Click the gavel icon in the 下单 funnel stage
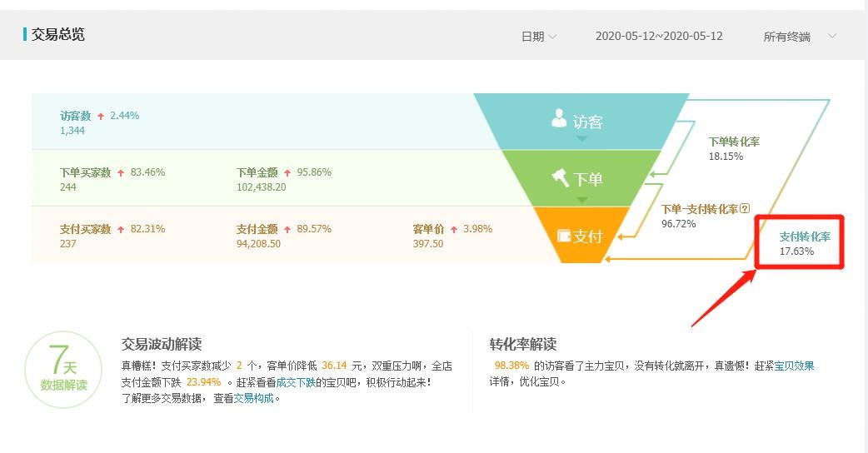 [561, 177]
